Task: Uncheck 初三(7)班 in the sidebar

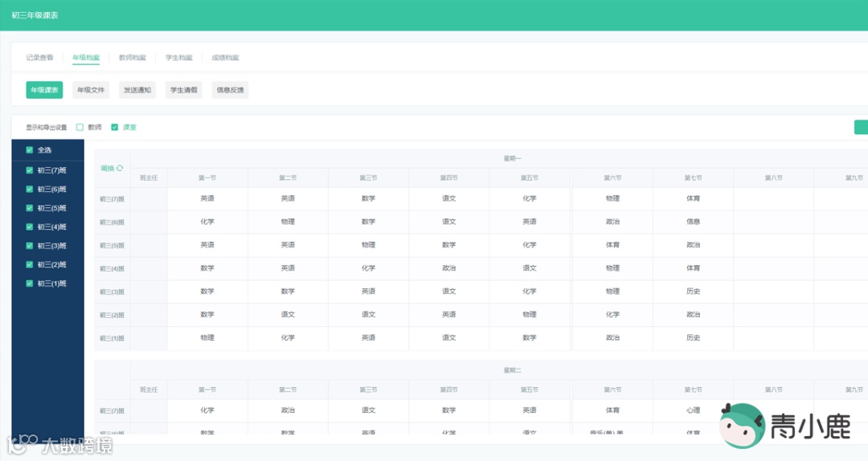Action: pyautogui.click(x=30, y=170)
